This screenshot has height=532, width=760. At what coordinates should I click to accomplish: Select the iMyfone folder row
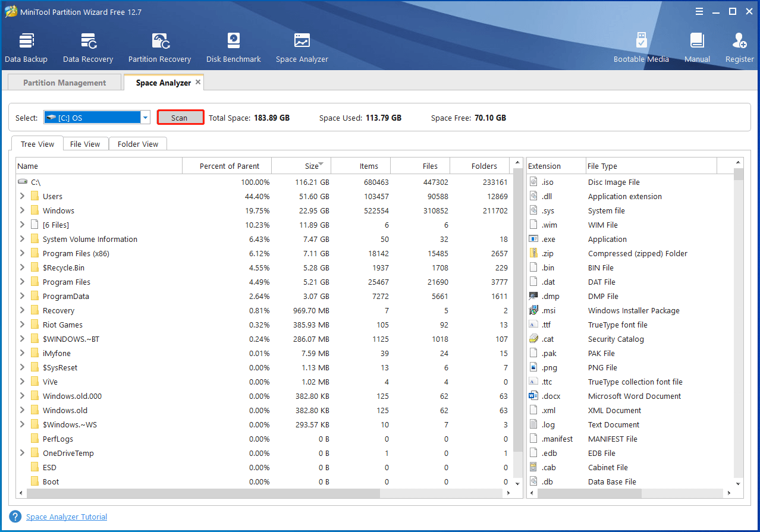pyautogui.click(x=264, y=353)
